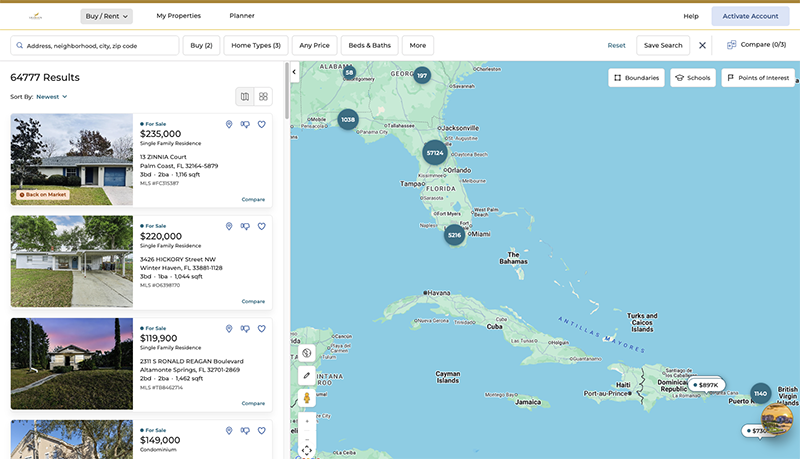Click Save Search button

(663, 45)
